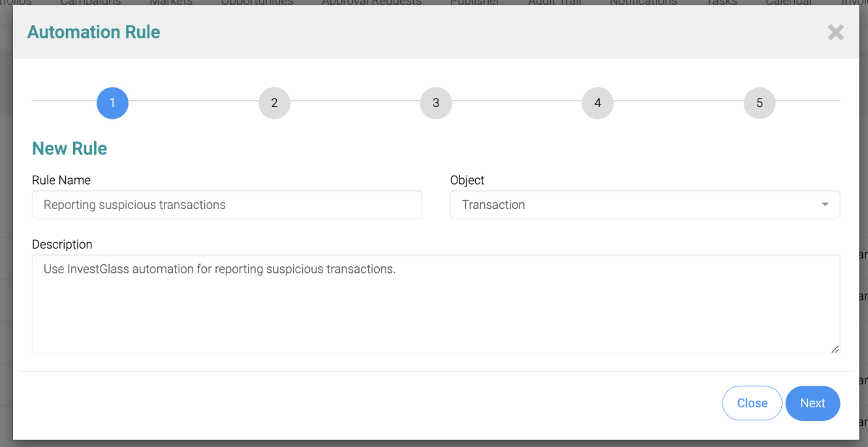Navigate to Approval Requests
This screenshot has width=868, height=447.
point(371,3)
